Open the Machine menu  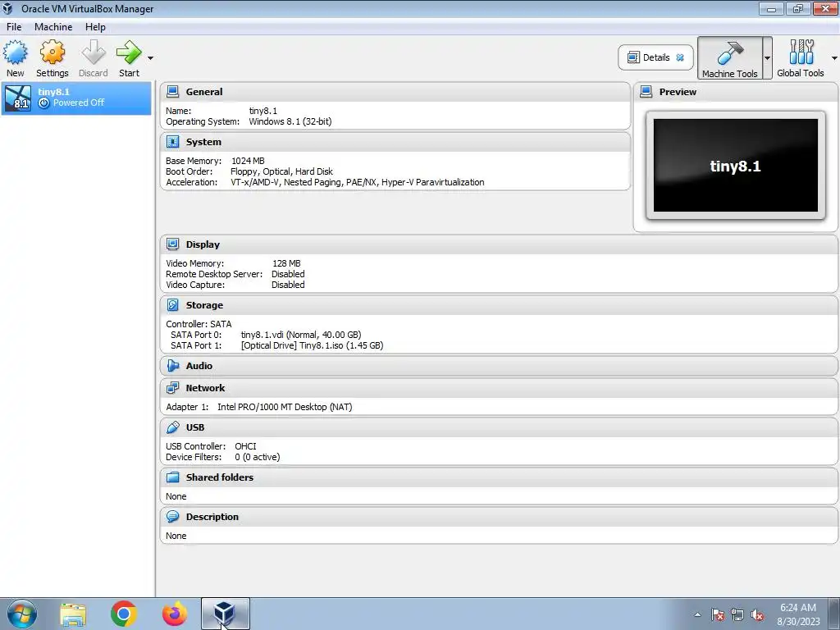click(x=53, y=27)
